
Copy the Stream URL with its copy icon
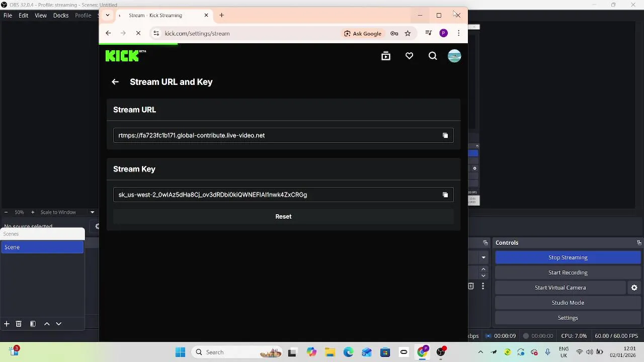445,135
